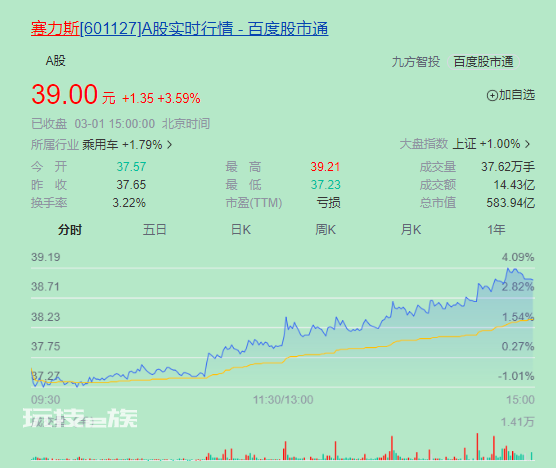
Task: Click the plus icon beside 加自选
Action: (x=492, y=95)
